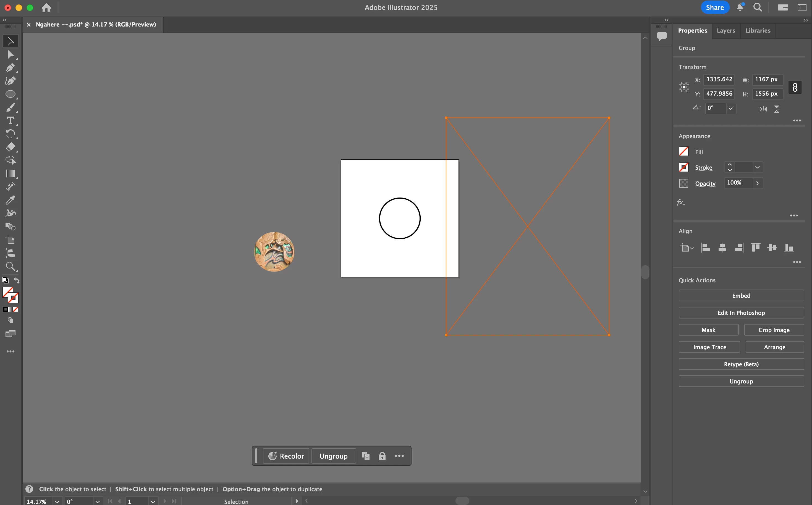Select the Eraser tool
The height and width of the screenshot is (505, 812).
[10, 147]
